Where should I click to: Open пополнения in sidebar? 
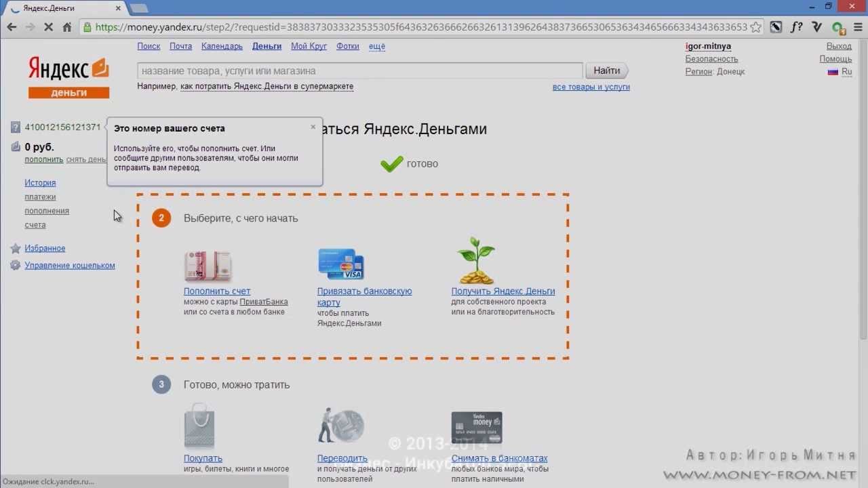(x=47, y=211)
